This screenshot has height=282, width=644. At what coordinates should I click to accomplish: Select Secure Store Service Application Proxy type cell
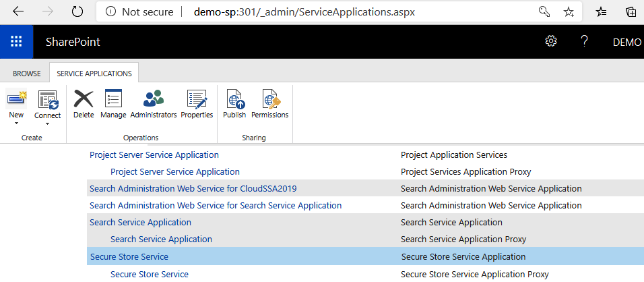475,274
